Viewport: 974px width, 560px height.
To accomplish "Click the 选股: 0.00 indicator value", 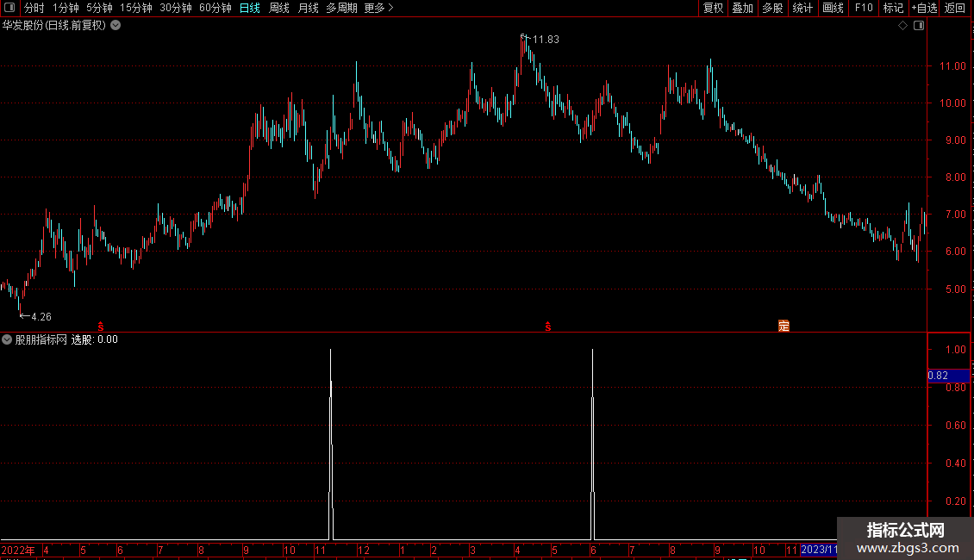I will coord(95,339).
